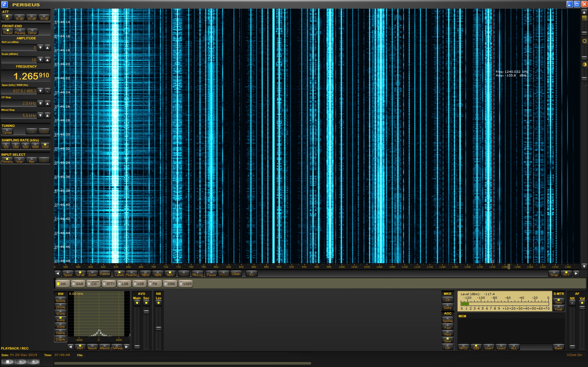Click the right arrow next to CWPeak
588x367 pixels.
(x=126, y=347)
